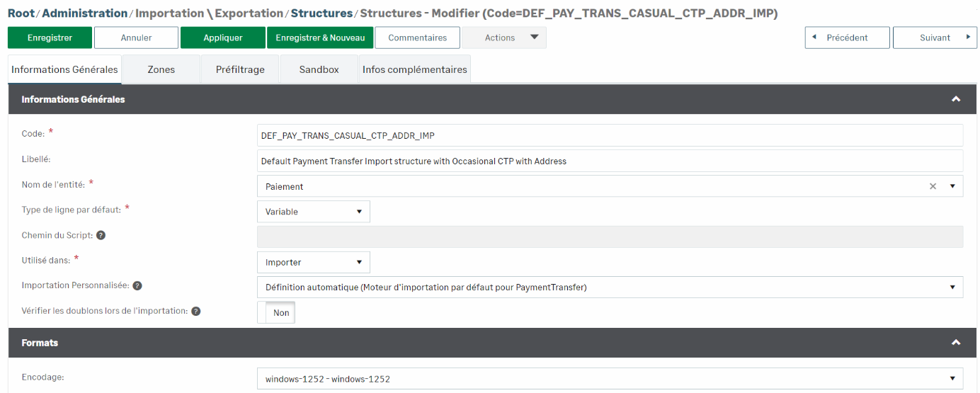Viewport: 980px width, 393px height.
Task: Toggle Vérifier les doublons switch
Action: [276, 313]
